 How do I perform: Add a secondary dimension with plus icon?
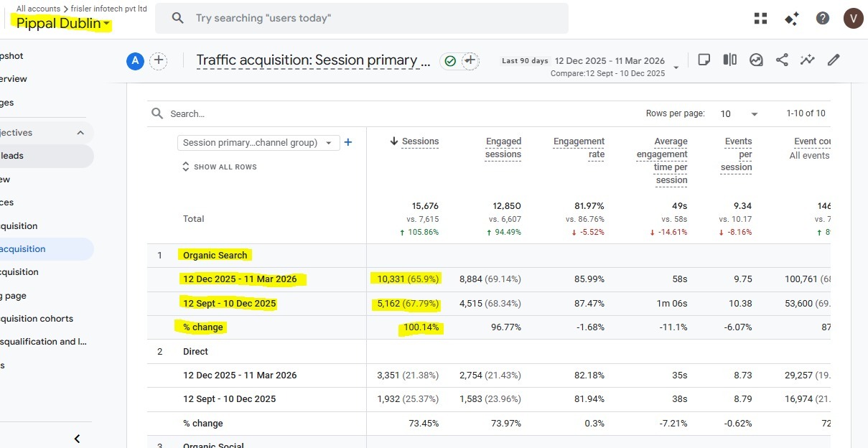348,142
